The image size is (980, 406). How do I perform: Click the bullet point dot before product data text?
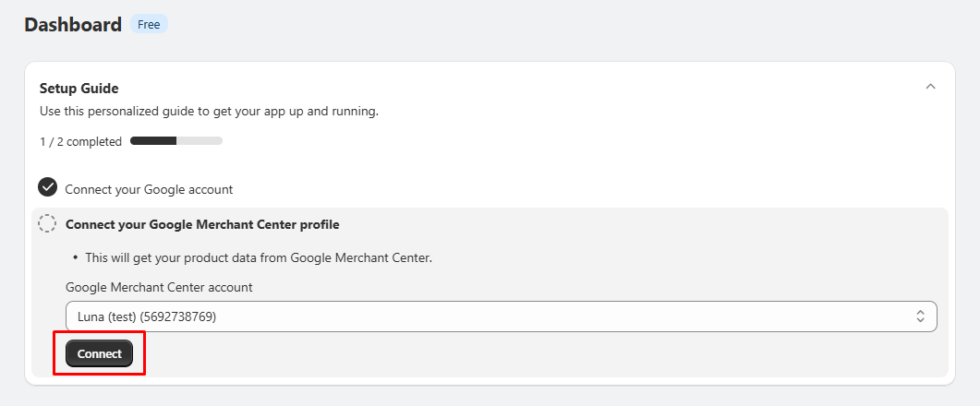click(75, 257)
